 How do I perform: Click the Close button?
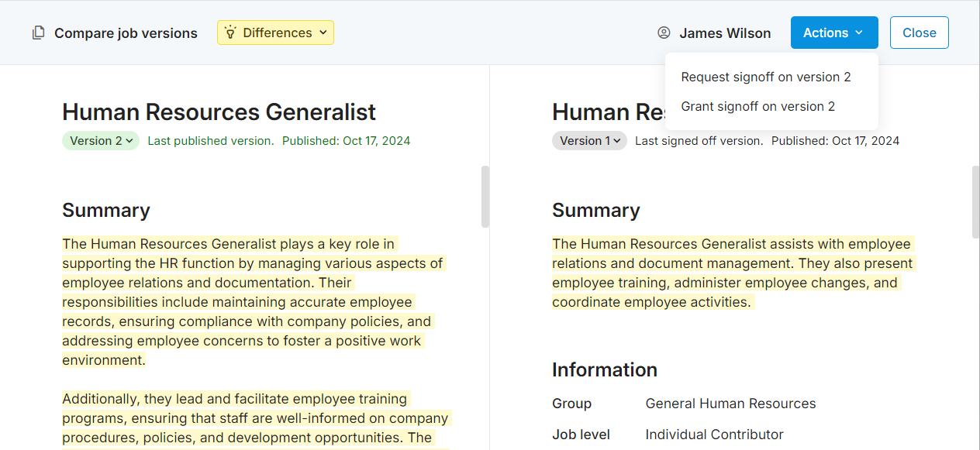(x=919, y=33)
